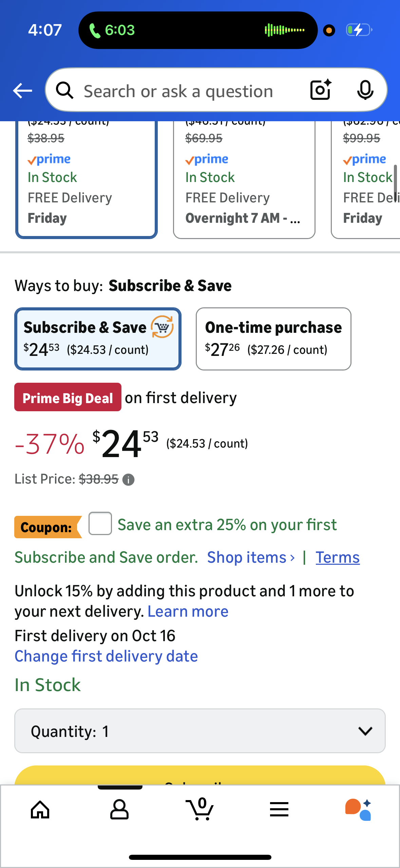
Task: Launch the Rufus AI assistant icon
Action: (x=358, y=810)
